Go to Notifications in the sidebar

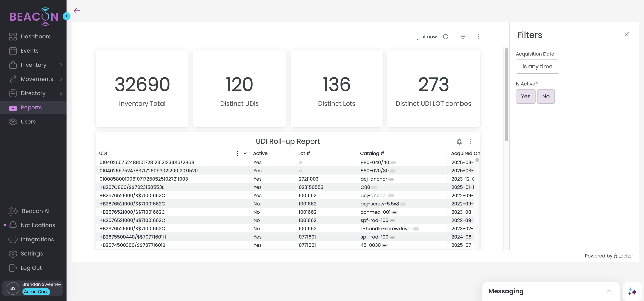click(x=38, y=225)
